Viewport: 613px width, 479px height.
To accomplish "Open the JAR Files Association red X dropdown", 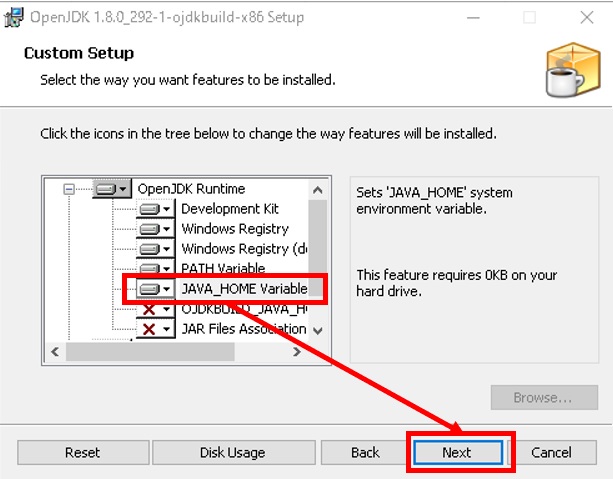I will [155, 329].
